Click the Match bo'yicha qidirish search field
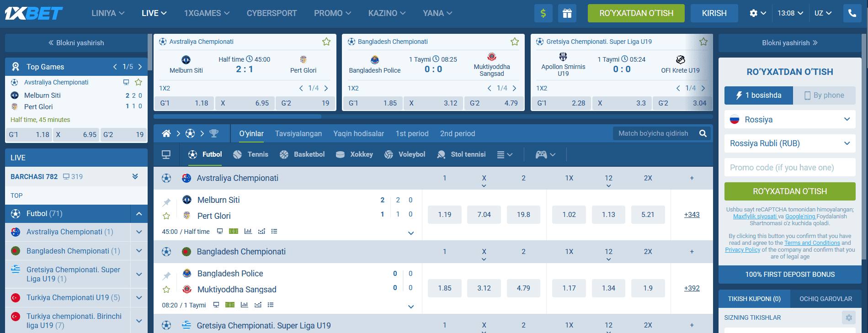This screenshot has width=868, height=333. point(654,133)
